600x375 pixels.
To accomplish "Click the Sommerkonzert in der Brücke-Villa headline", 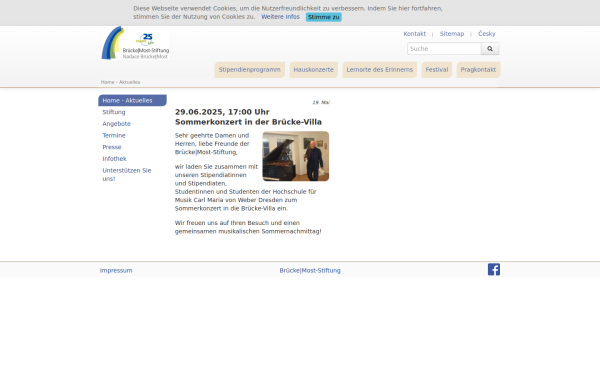I will tap(248, 122).
